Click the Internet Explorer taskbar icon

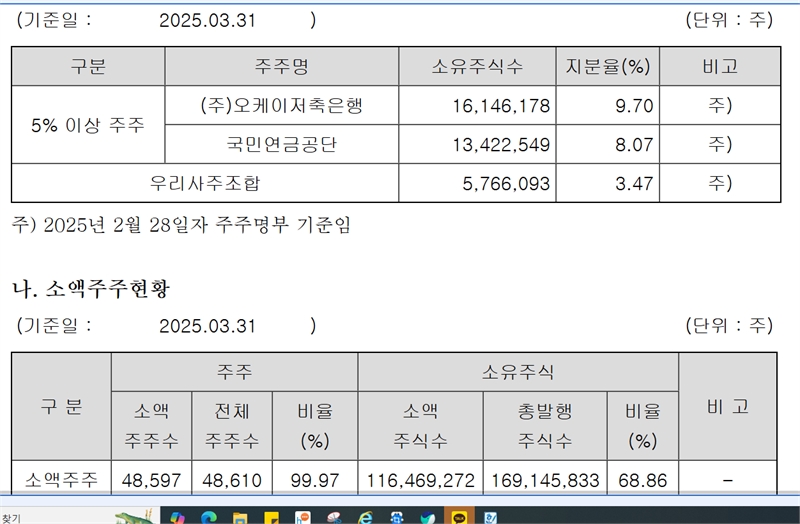(x=365, y=516)
